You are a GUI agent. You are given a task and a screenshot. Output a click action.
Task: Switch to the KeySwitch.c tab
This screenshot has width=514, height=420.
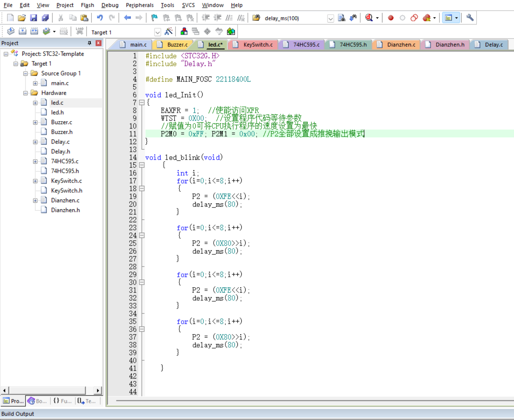pos(258,45)
